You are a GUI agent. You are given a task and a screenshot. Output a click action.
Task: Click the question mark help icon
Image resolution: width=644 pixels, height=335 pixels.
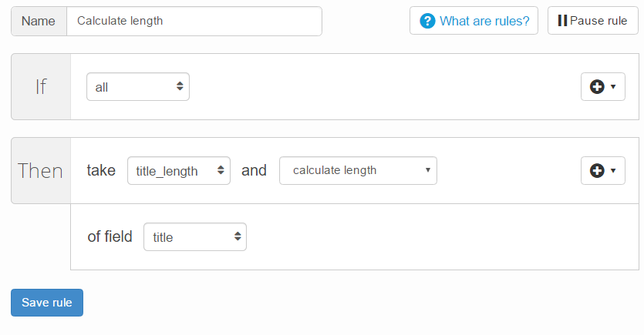(428, 22)
